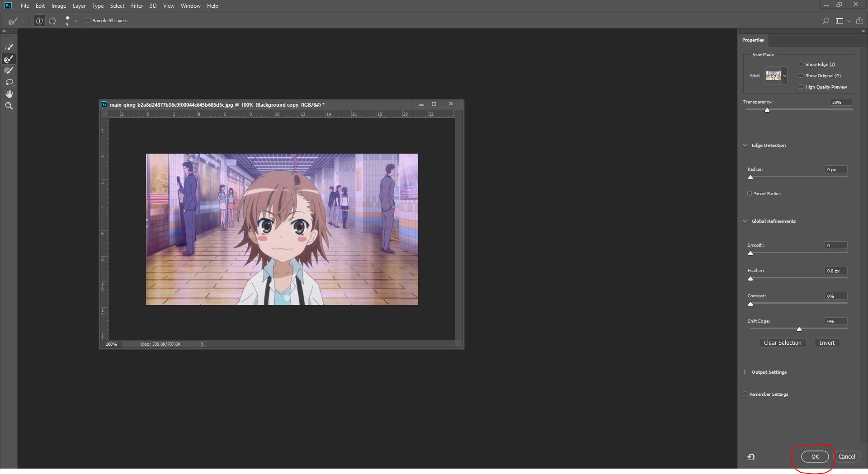Open the status bar info arrow menu

[x=202, y=344]
